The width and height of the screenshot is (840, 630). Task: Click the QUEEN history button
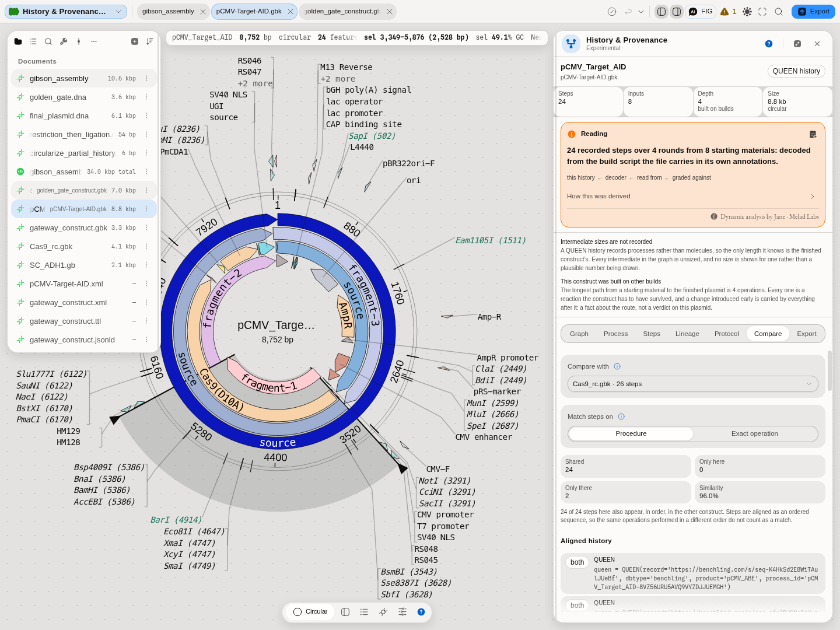(796, 71)
